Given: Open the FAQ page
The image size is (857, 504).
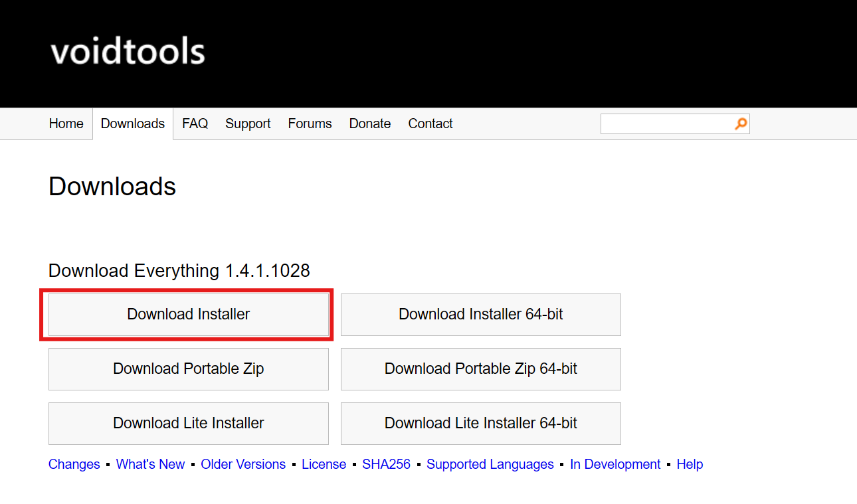Looking at the screenshot, I should click(x=195, y=124).
